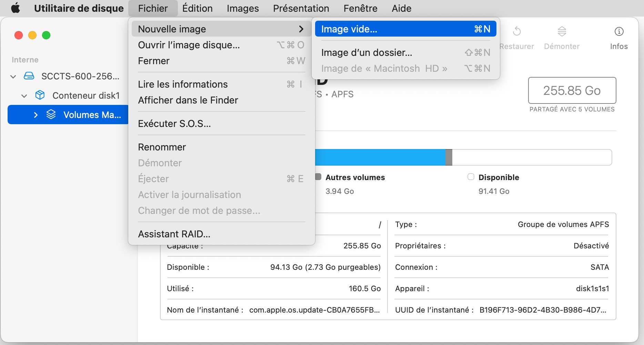
Task: Click the Volumes Ma... stacked layers icon
Action: click(51, 114)
